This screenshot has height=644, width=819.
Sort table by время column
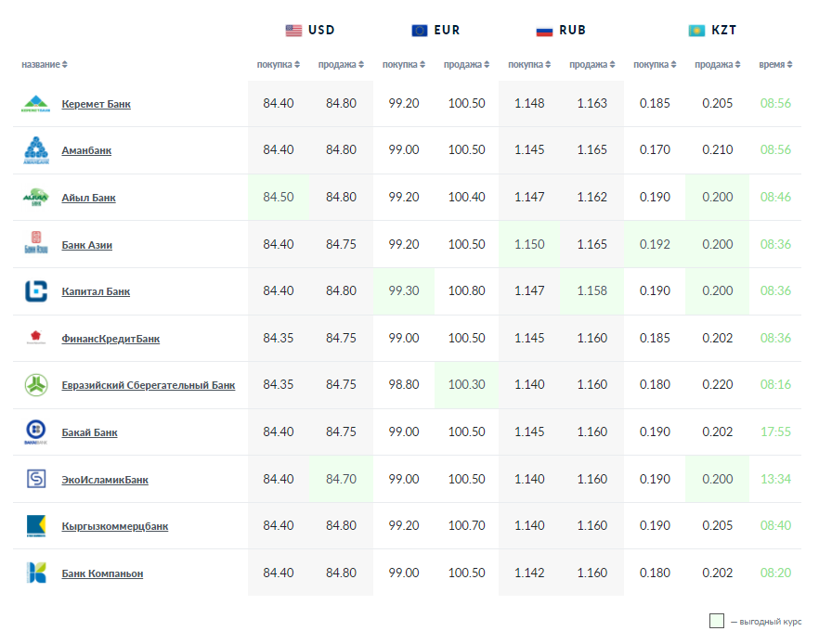775,65
